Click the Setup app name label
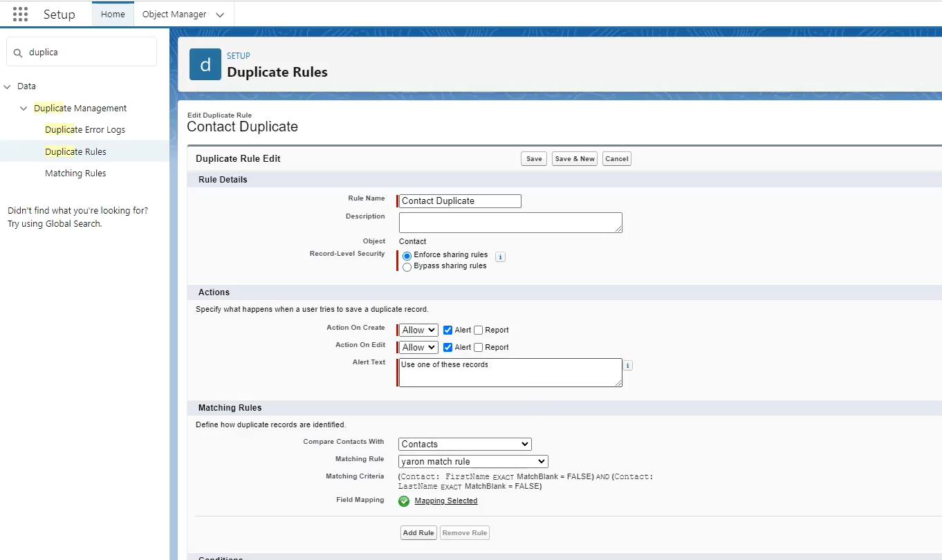 coord(59,15)
